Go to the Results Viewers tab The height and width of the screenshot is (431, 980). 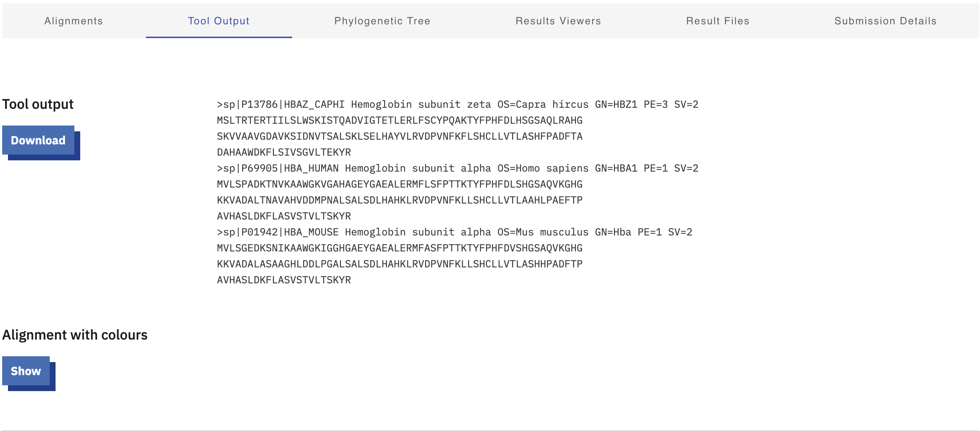[558, 21]
